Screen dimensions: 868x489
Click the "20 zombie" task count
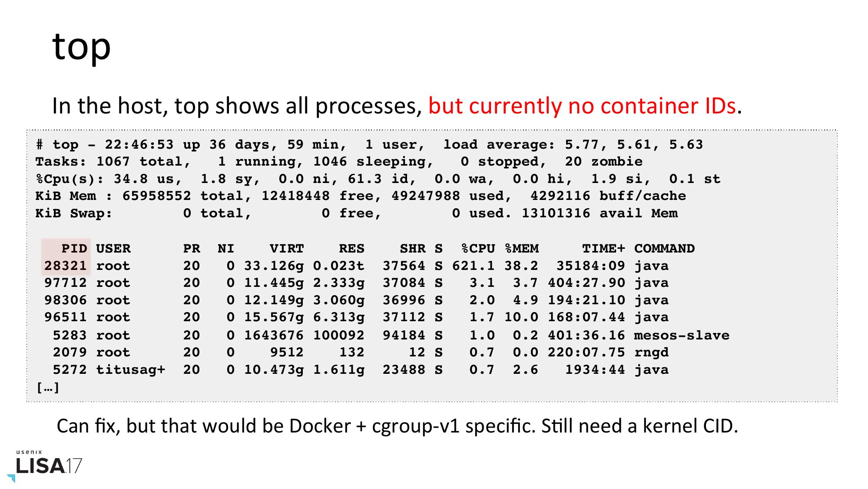(x=603, y=162)
